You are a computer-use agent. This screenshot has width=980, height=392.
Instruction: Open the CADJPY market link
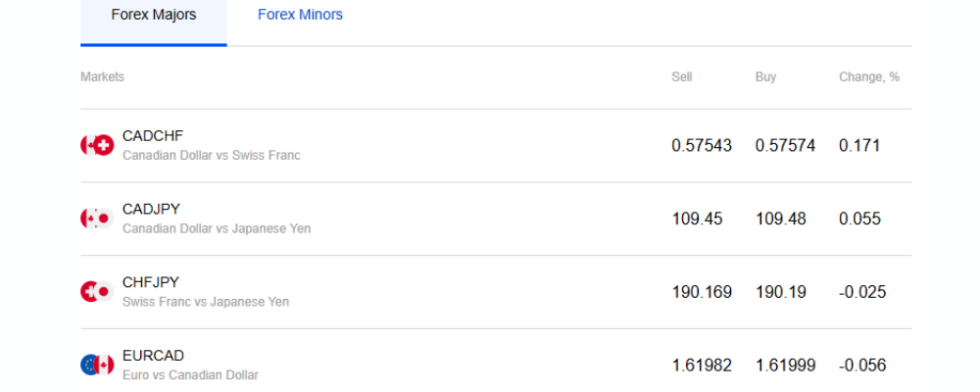151,209
